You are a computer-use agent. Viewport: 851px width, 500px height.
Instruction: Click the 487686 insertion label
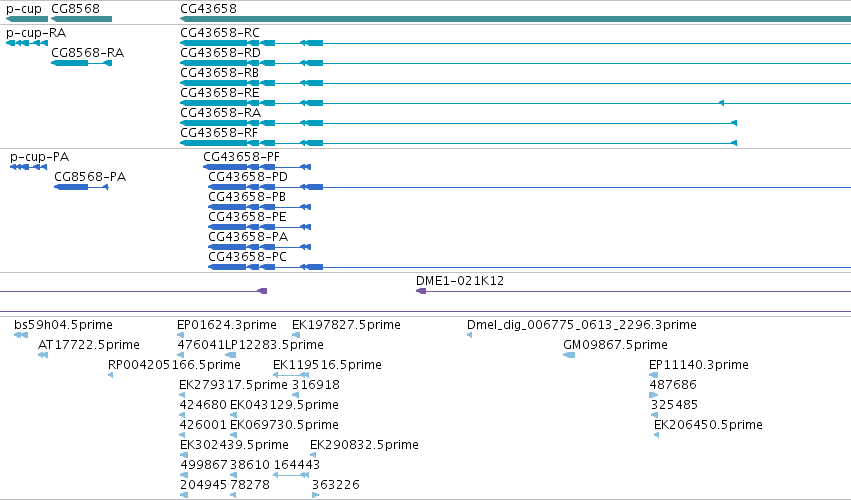coord(673,385)
